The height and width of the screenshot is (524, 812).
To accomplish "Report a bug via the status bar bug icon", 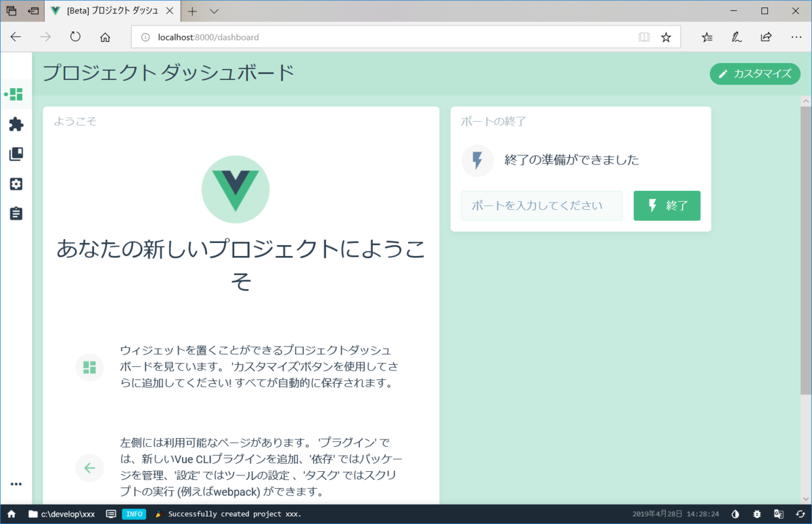I will tap(757, 514).
